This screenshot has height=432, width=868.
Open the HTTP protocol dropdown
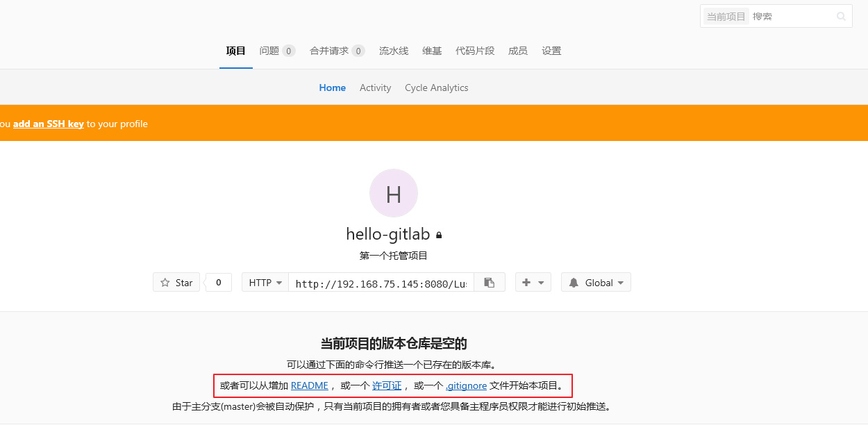coord(265,283)
